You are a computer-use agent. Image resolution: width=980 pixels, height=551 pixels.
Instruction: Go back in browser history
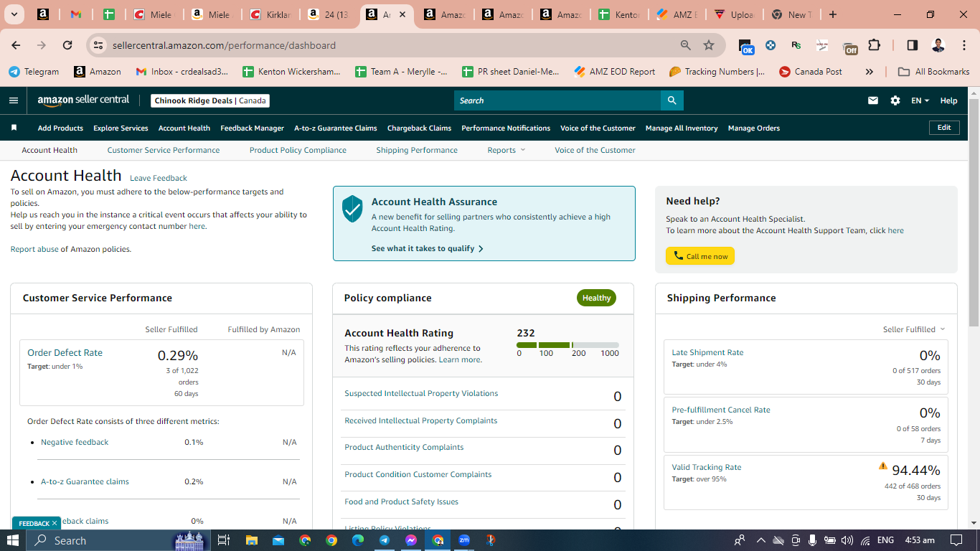point(16,45)
